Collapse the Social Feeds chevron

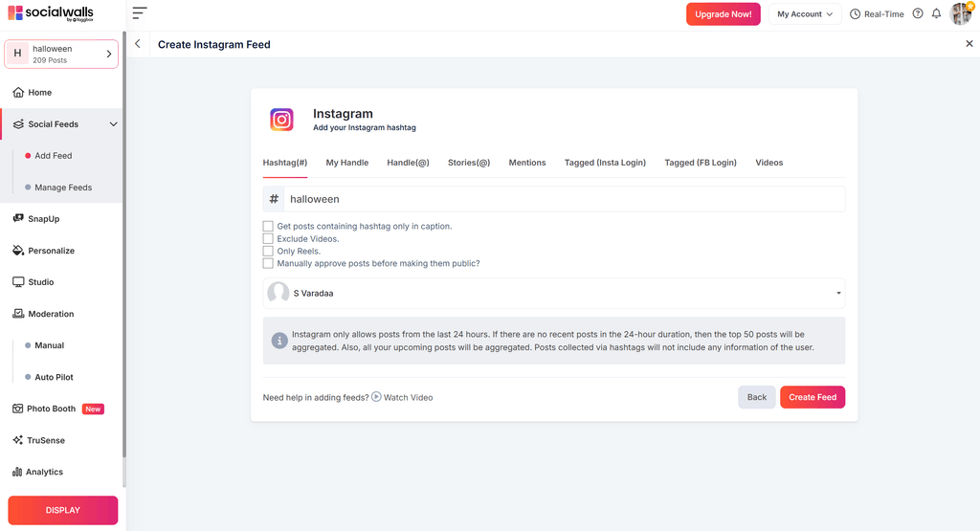coord(113,123)
